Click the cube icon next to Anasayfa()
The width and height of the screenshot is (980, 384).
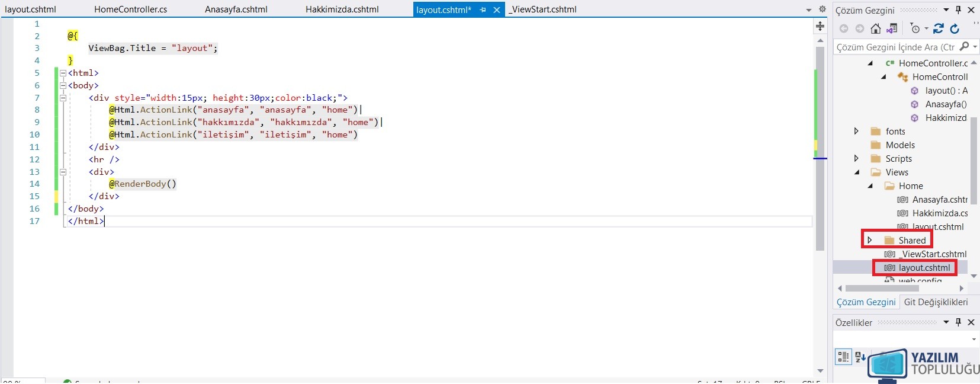coord(915,104)
